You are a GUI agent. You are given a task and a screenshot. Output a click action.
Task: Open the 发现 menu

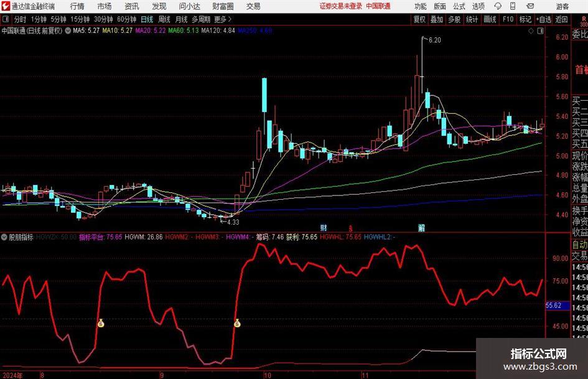pos(159,6)
